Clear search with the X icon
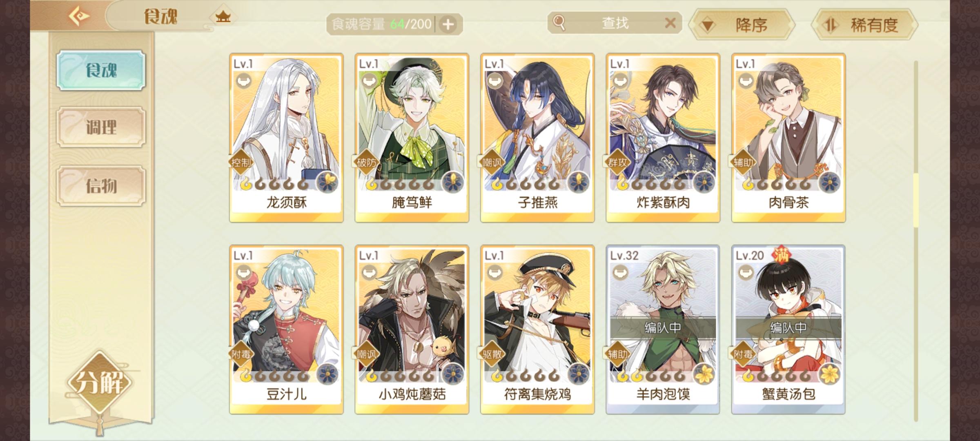 [670, 23]
